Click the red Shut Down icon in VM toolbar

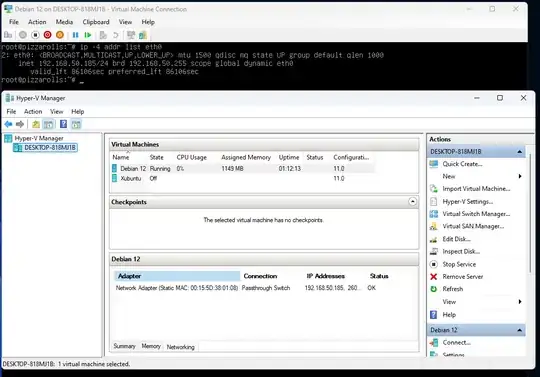[48, 35]
